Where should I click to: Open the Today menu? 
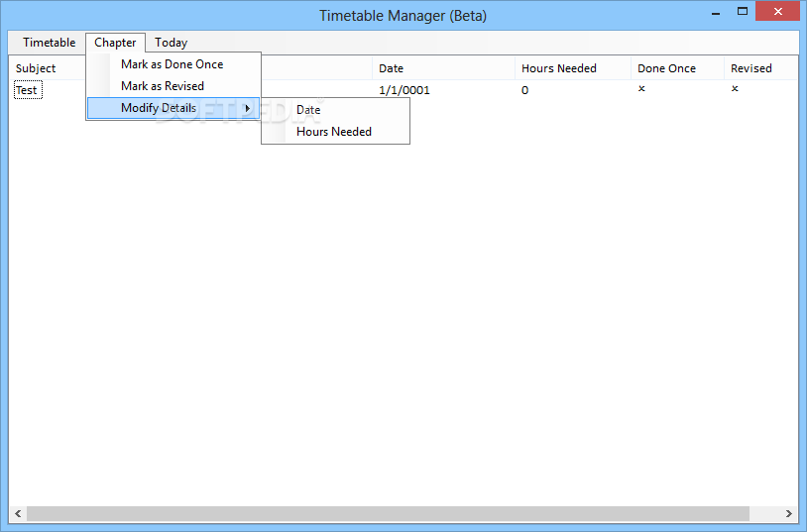tap(171, 43)
